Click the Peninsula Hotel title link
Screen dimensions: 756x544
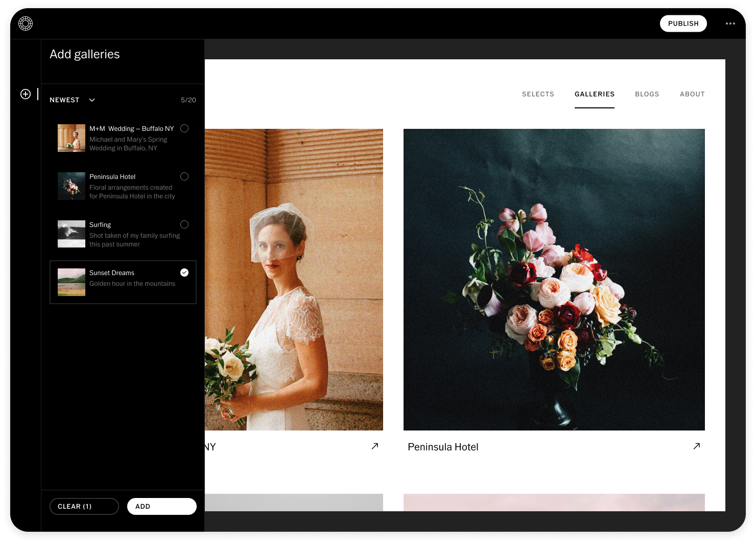pos(443,447)
